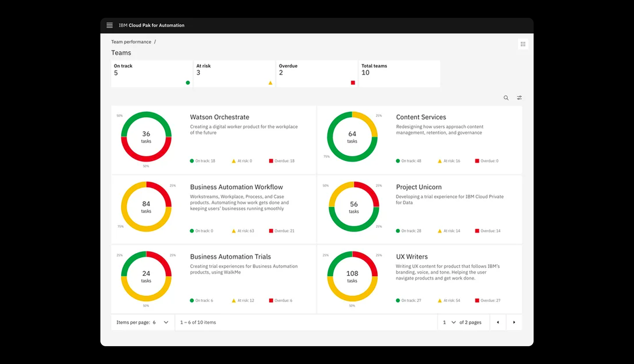The height and width of the screenshot is (364, 634).
Task: Open the UX Writers team title
Action: point(412,257)
